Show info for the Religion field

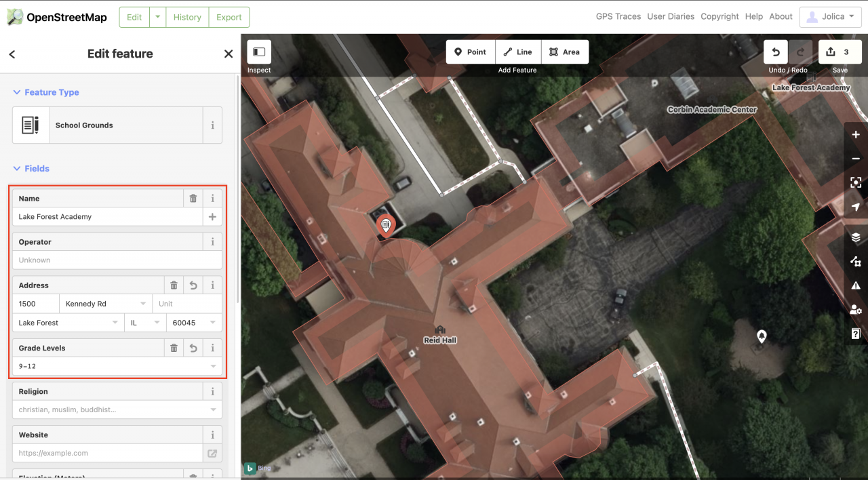212,391
